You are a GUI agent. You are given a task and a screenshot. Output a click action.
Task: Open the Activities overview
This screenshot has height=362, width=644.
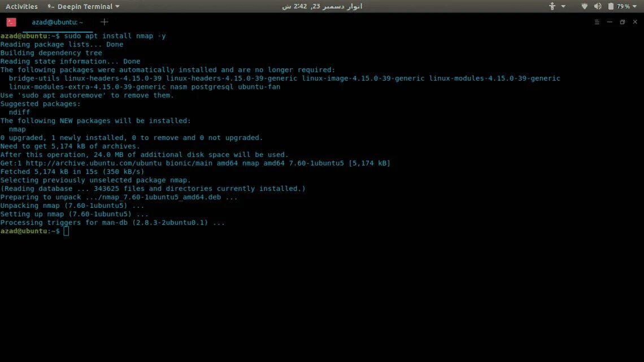tap(21, 6)
